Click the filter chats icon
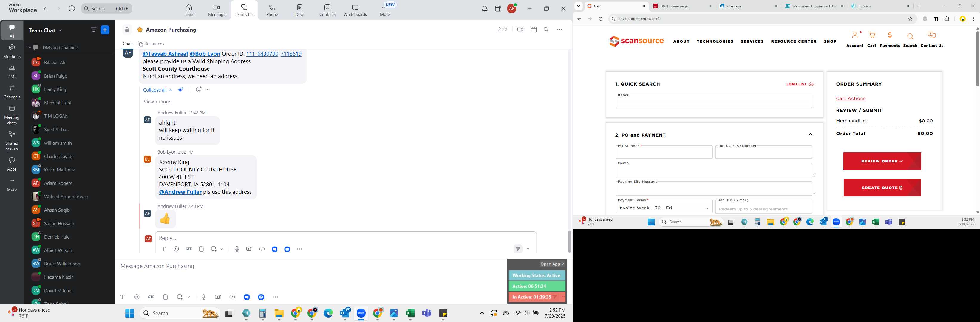980x322 pixels. coord(94,30)
